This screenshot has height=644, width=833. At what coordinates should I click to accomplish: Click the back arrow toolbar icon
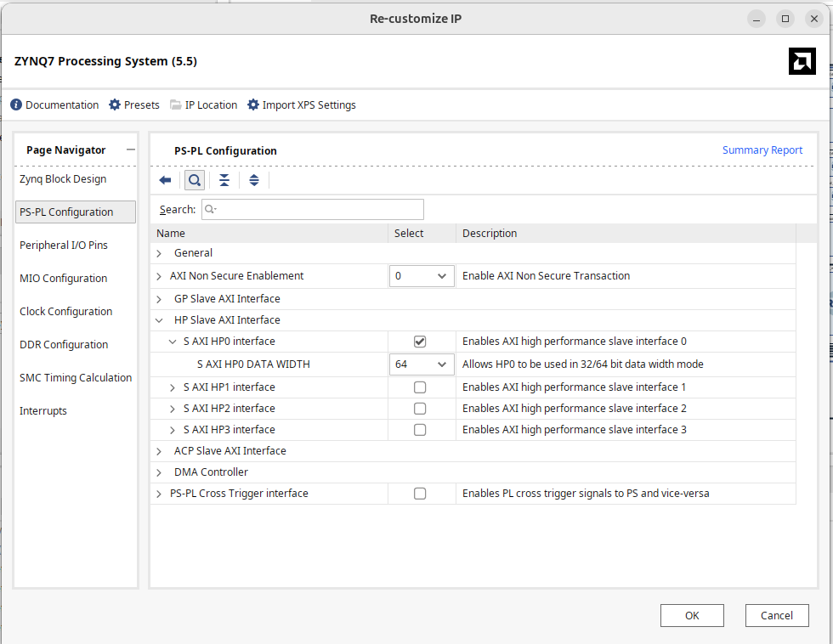[166, 180]
